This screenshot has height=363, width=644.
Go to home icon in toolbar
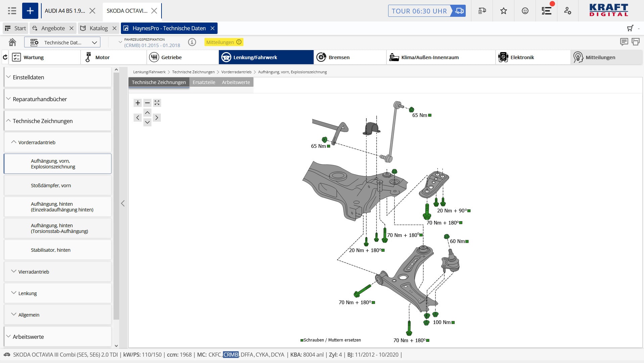[12, 42]
